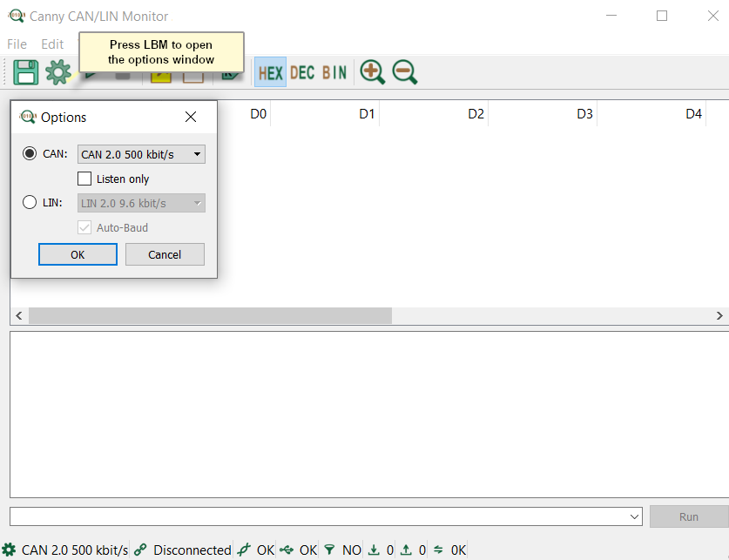Open the Edit menu

(52, 44)
